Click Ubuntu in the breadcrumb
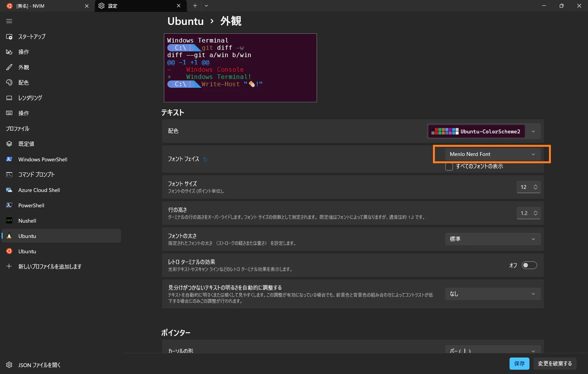 pos(186,21)
